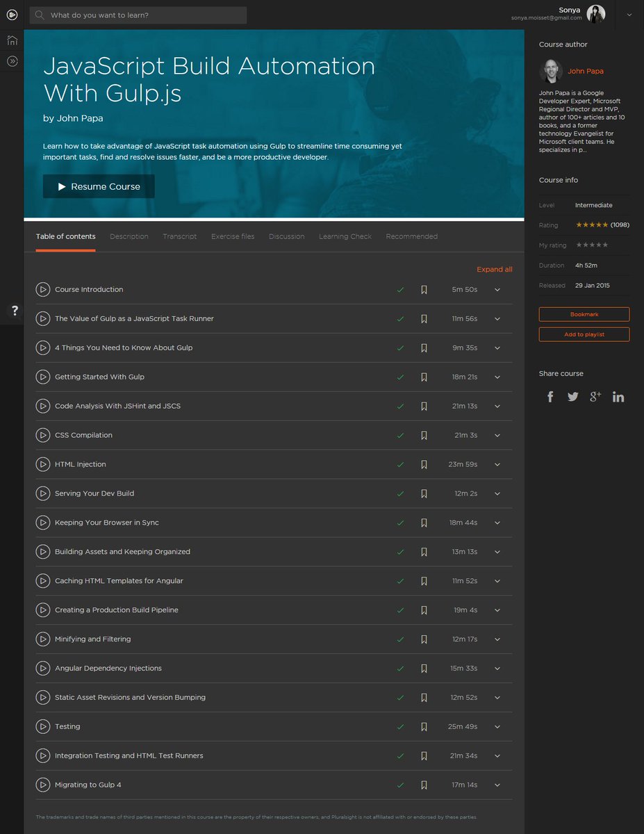The image size is (644, 834).
Task: Toggle completion check for Testing module
Action: pyautogui.click(x=400, y=727)
